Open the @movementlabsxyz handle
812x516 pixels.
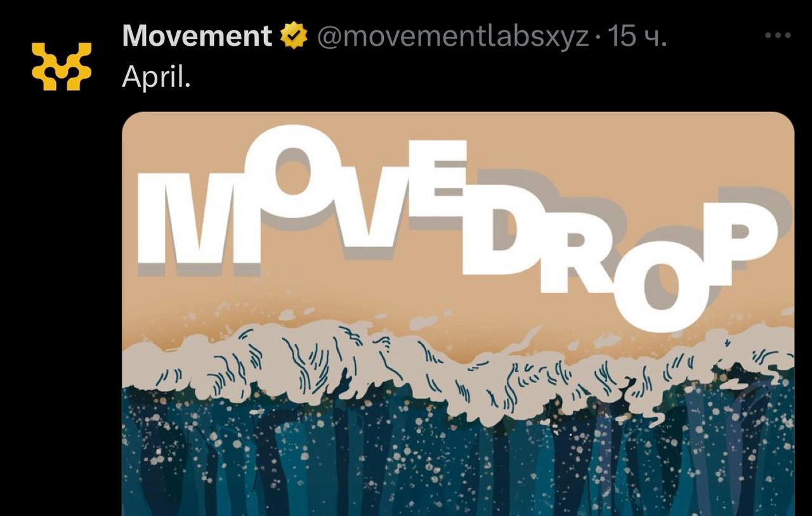[452, 37]
